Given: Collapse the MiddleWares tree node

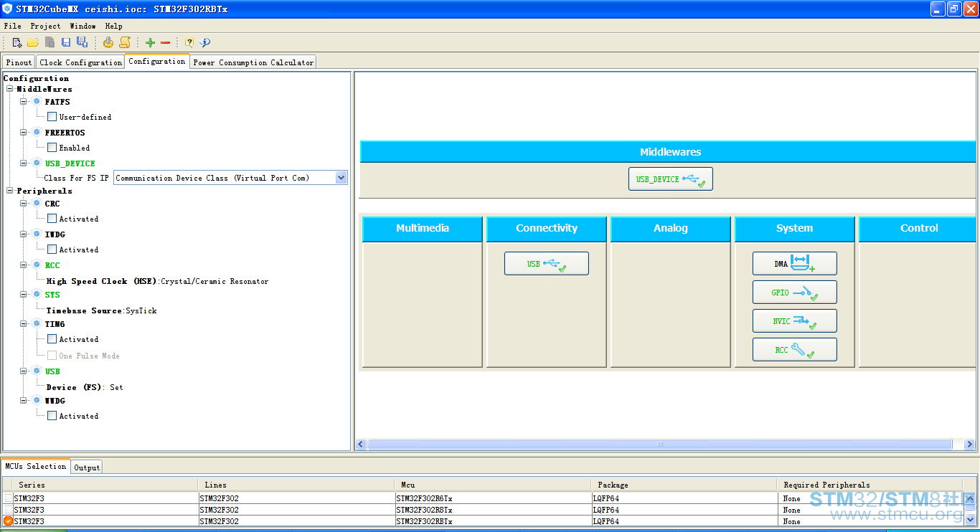Looking at the screenshot, I should [x=9, y=89].
